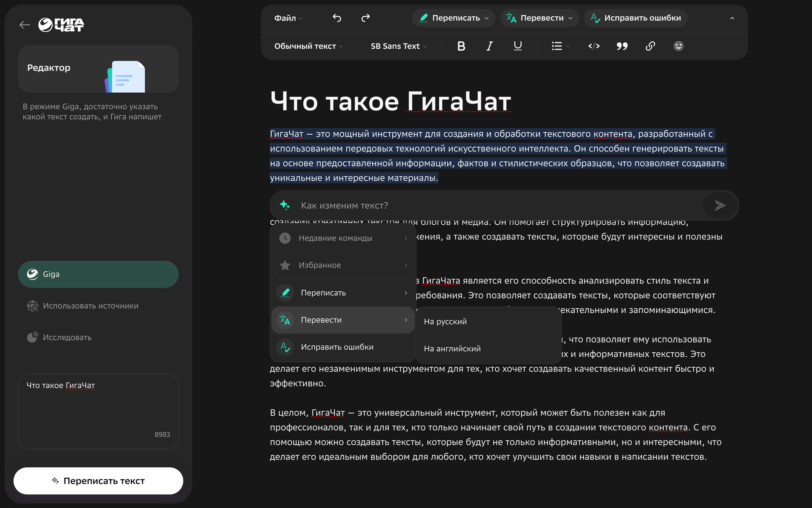Click the Переписать текст button
Screen dimensions: 812x508
pos(98,481)
